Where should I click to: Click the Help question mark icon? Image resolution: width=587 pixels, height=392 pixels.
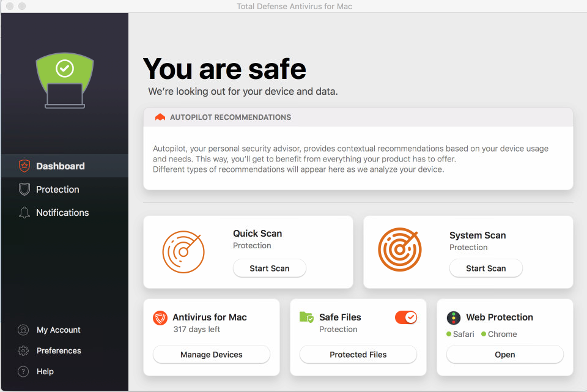pos(24,371)
